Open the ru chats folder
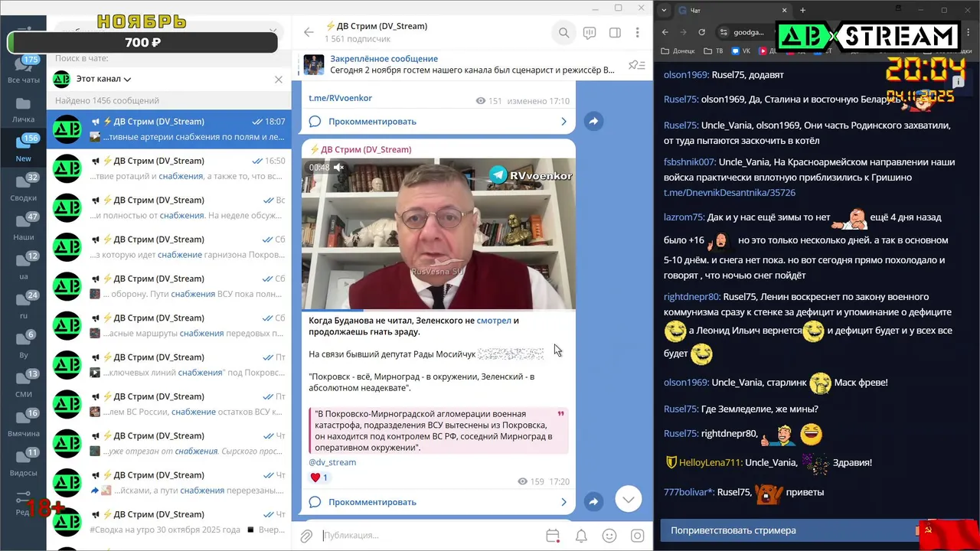980x551 pixels. (24, 305)
